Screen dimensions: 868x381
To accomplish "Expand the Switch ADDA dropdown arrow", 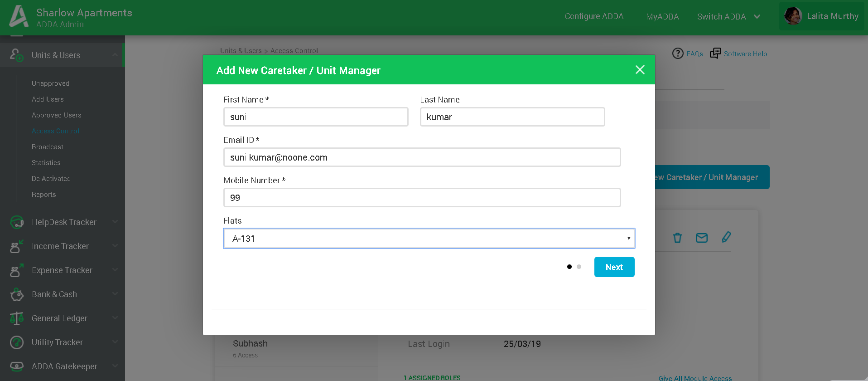I will pos(757,17).
